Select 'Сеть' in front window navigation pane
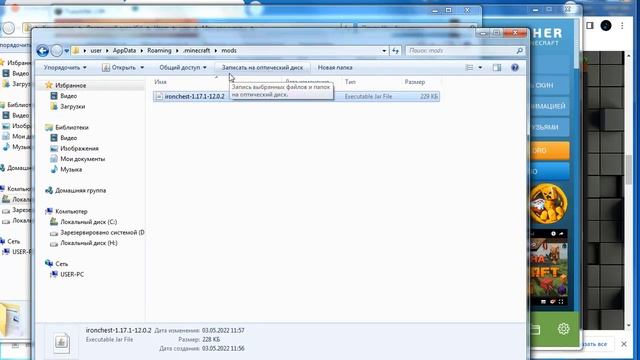The width and height of the screenshot is (640, 360). click(61, 264)
